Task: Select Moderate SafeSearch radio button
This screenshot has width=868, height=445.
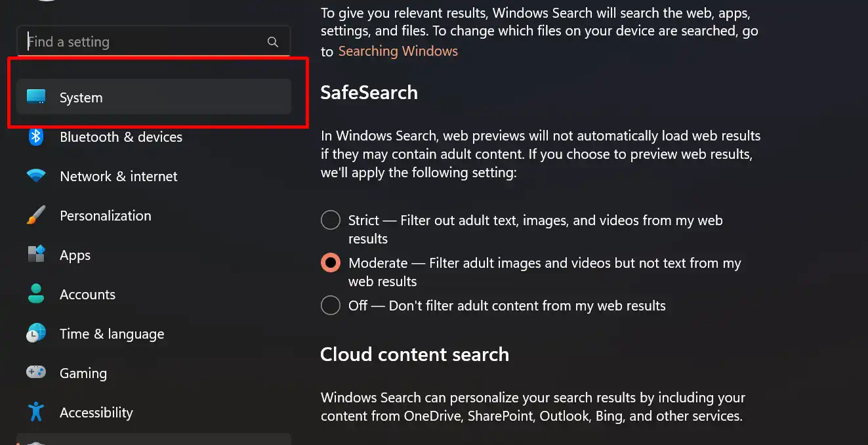Action: [331, 263]
